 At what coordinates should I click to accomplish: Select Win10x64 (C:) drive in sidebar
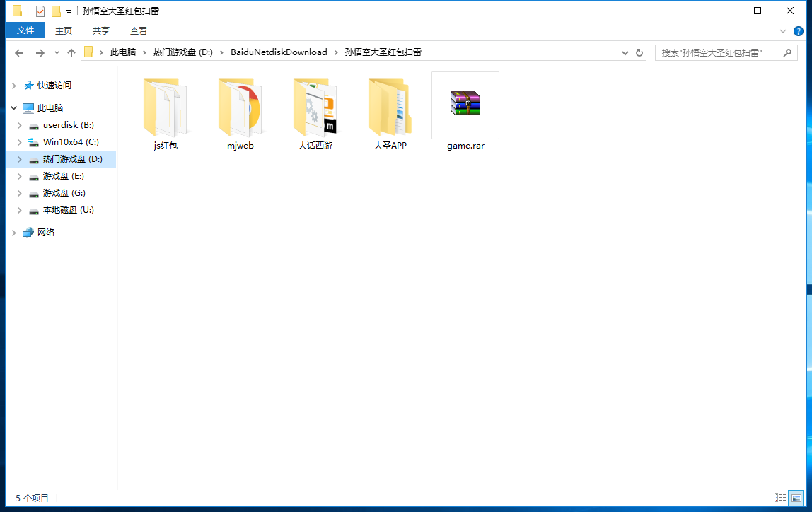(x=71, y=142)
